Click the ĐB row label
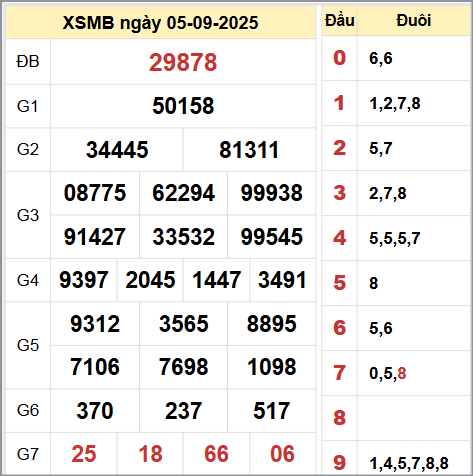Screen dimensions: 473x476 (28, 62)
